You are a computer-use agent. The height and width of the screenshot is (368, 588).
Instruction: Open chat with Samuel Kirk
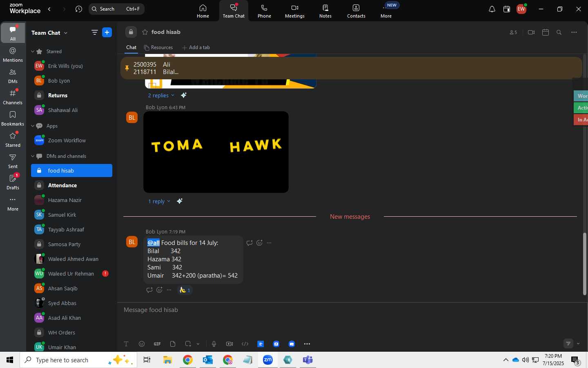71,215
